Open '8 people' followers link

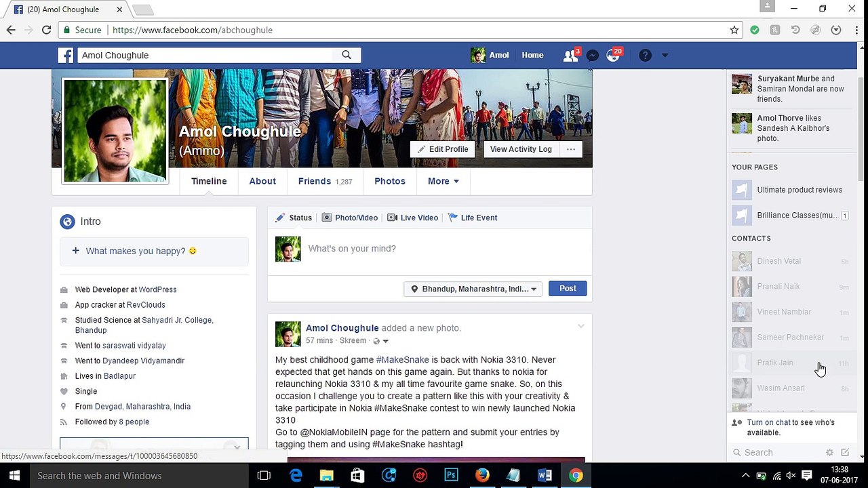[134, 422]
